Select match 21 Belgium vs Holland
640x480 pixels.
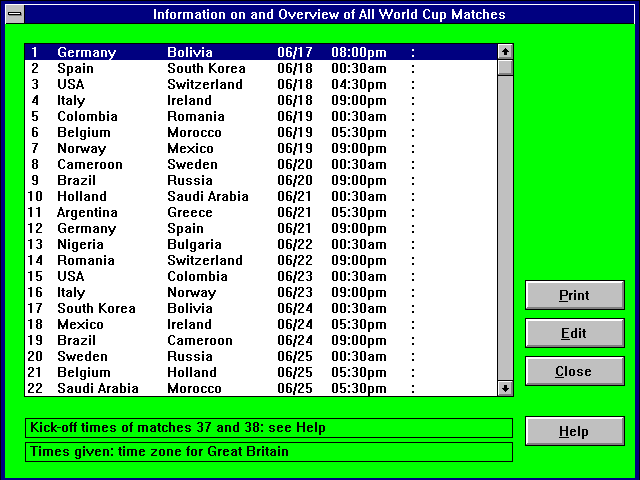(x=261, y=372)
